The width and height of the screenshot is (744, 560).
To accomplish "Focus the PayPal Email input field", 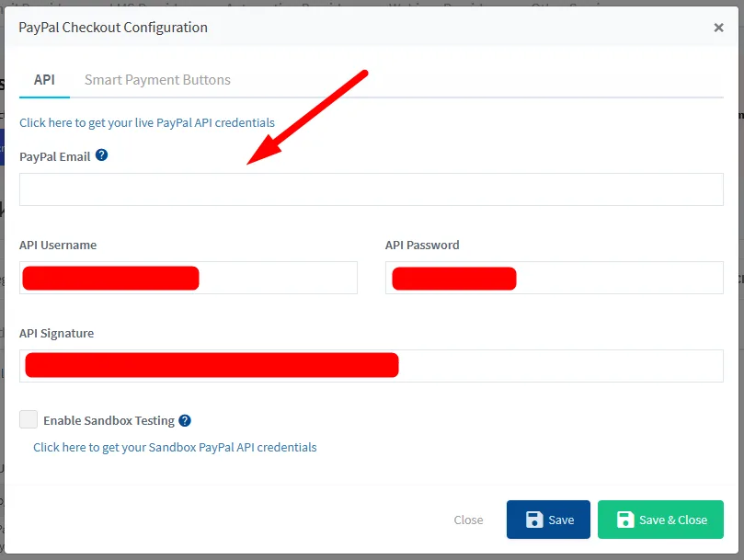I will (x=371, y=189).
